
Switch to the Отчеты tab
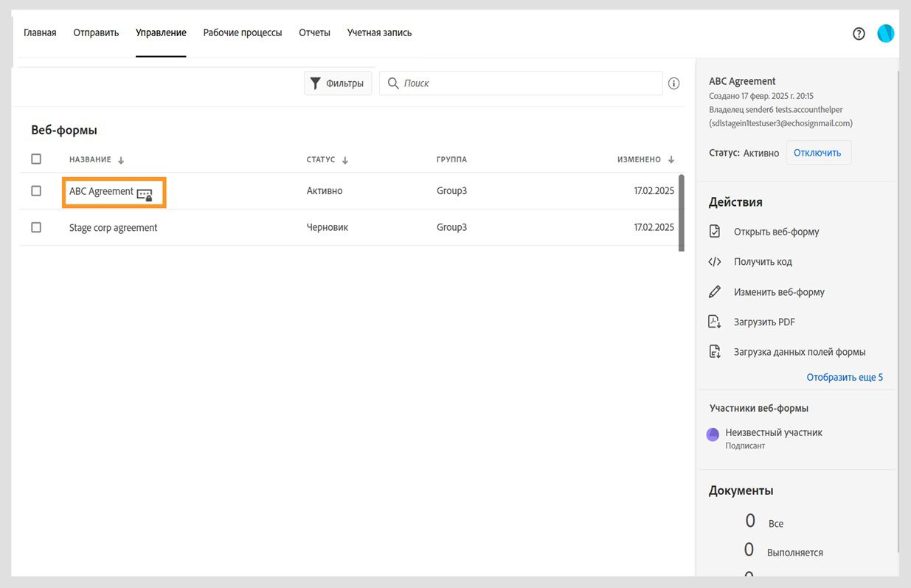click(x=314, y=32)
